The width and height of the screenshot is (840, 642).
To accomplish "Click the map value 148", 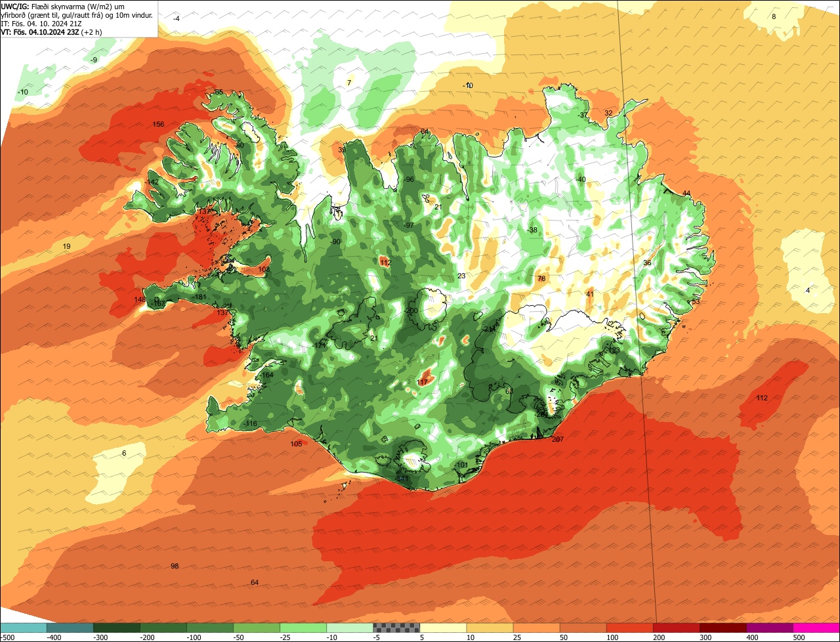I will click(140, 300).
